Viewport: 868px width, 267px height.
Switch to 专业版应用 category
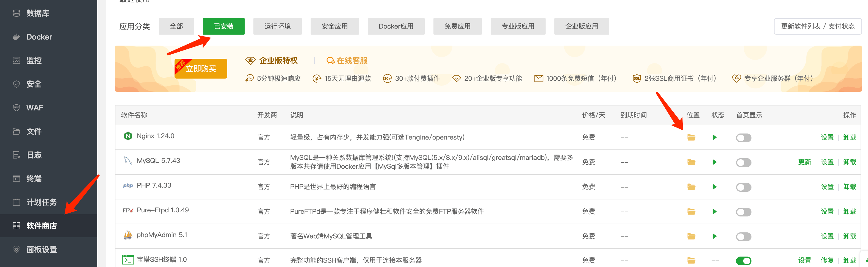coord(518,26)
